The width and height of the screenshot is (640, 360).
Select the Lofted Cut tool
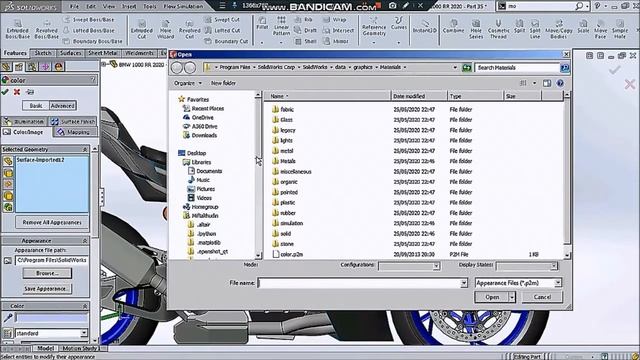[x=222, y=30]
